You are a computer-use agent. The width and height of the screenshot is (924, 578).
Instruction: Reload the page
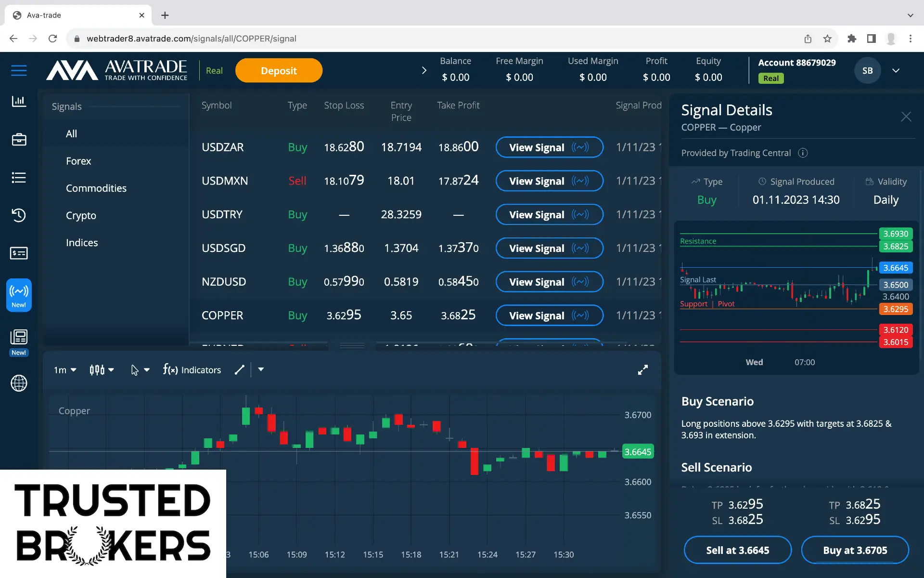coord(53,39)
